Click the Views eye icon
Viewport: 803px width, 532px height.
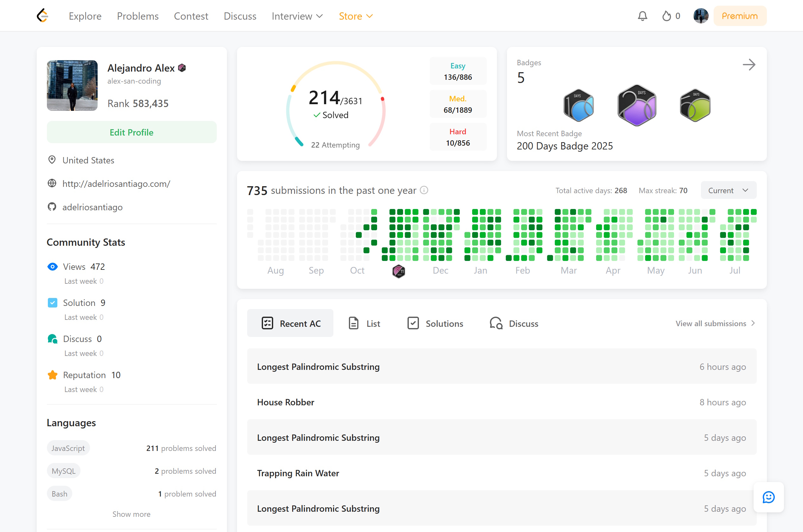coord(52,267)
